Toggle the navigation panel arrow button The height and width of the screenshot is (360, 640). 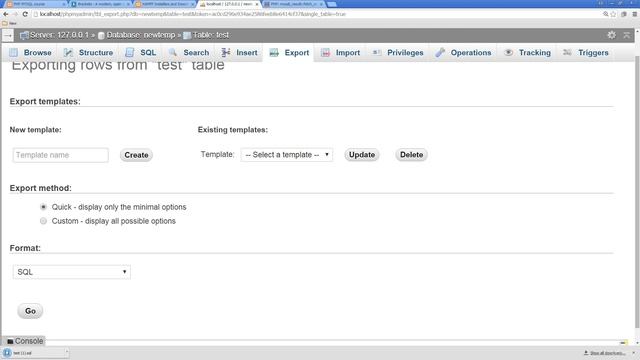(8, 36)
